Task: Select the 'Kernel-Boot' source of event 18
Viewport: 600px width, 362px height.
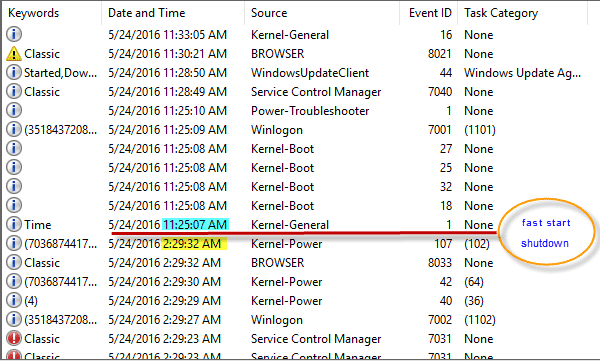Action: pyautogui.click(x=282, y=206)
